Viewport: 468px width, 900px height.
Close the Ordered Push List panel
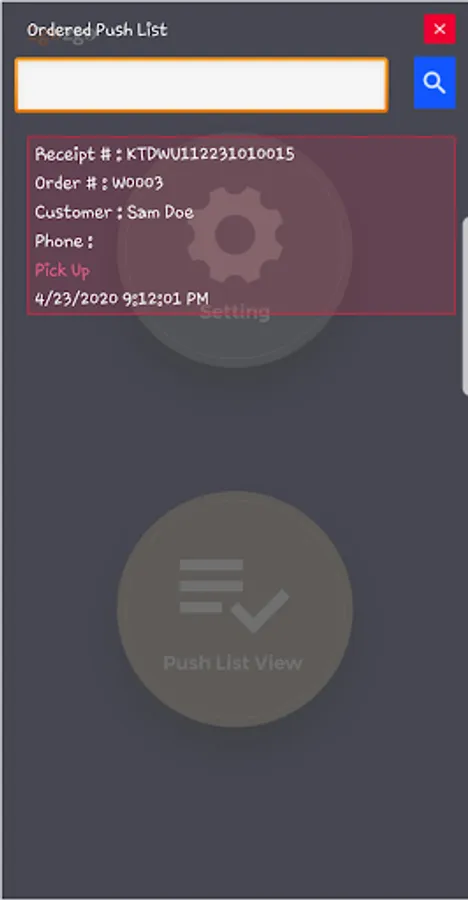(x=440, y=29)
